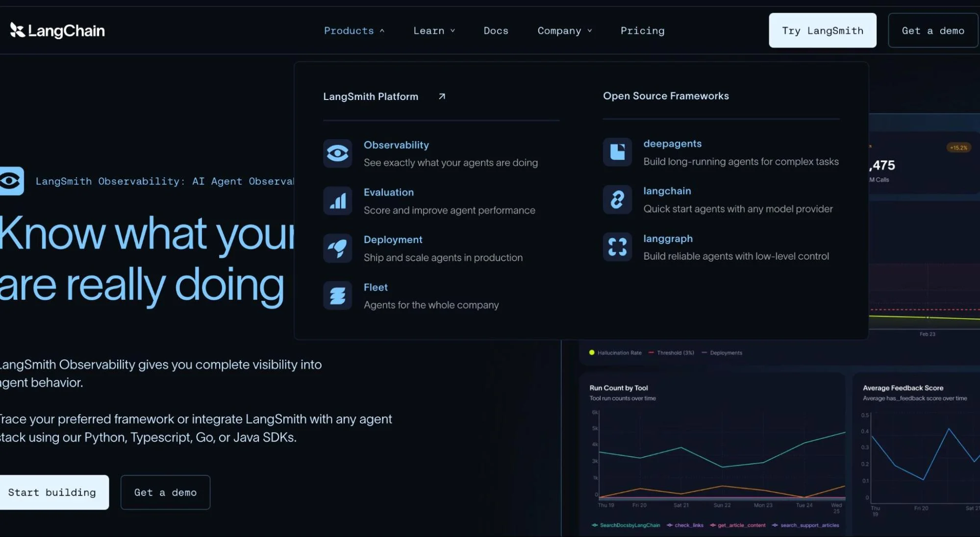Click the +15.2% badge on dashboard
The image size is (980, 537).
point(958,147)
